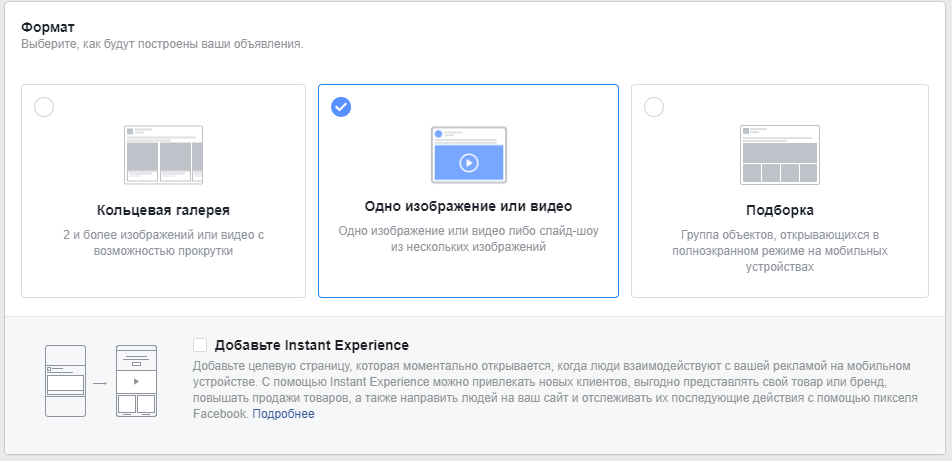Click the Подборка collection grid icon
Screen dimensions: 952x461
pos(780,155)
